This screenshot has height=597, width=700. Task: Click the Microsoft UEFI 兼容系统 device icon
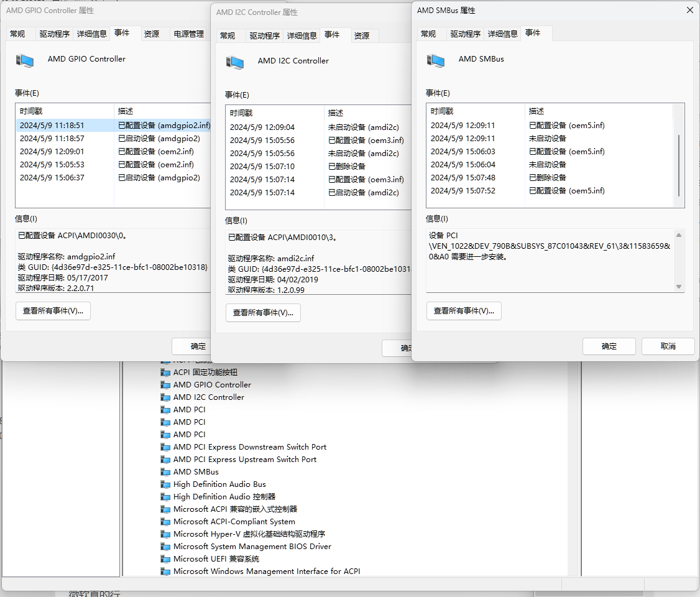(165, 559)
